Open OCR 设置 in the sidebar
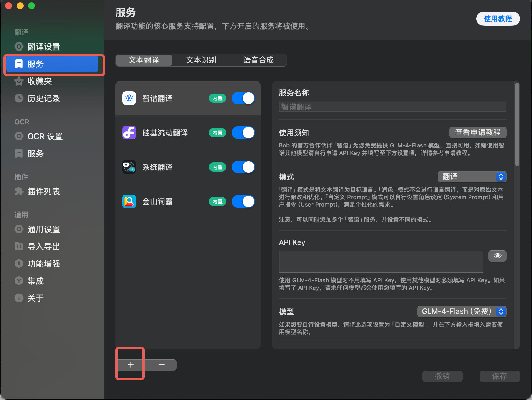Viewport: 532px width, 400px height. (45, 136)
